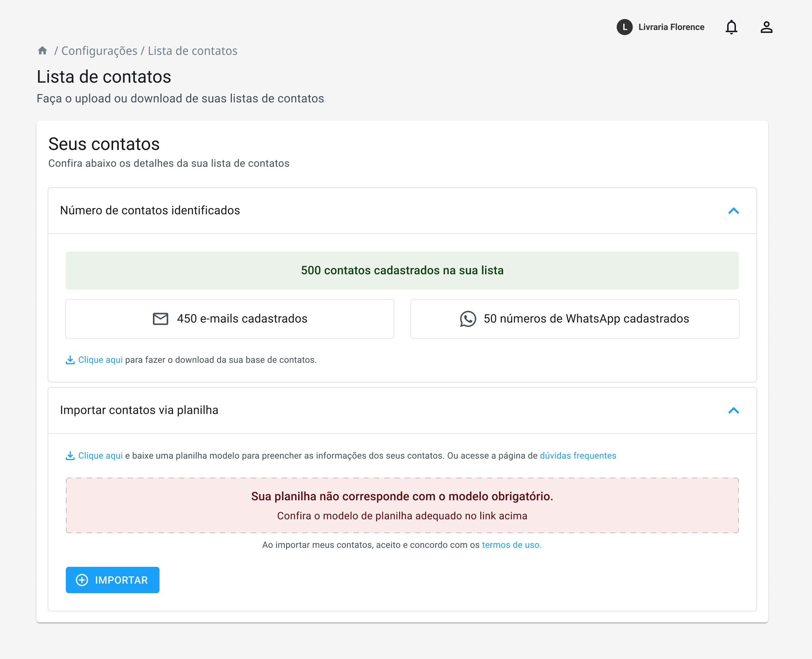Screen dimensions: 812x659
Task: Click the Livraria Florence avatar circle
Action: (624, 27)
